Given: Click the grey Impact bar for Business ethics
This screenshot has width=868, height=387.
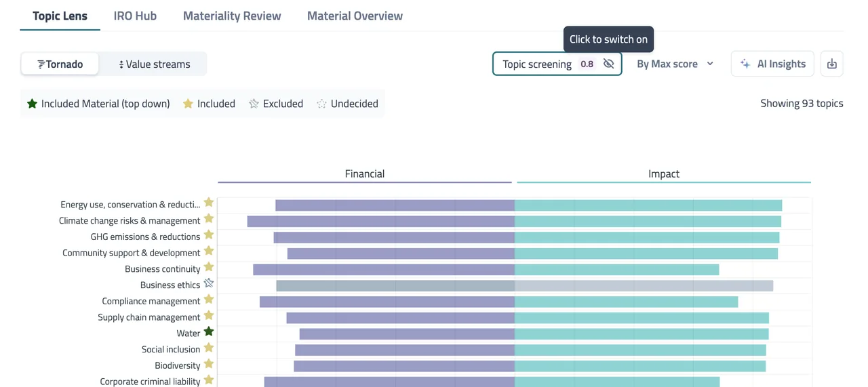Looking at the screenshot, I should pos(644,286).
